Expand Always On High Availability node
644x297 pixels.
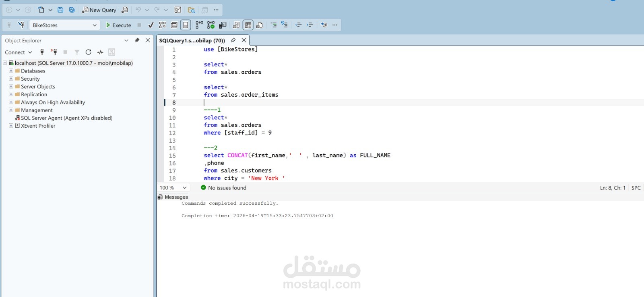tap(11, 102)
